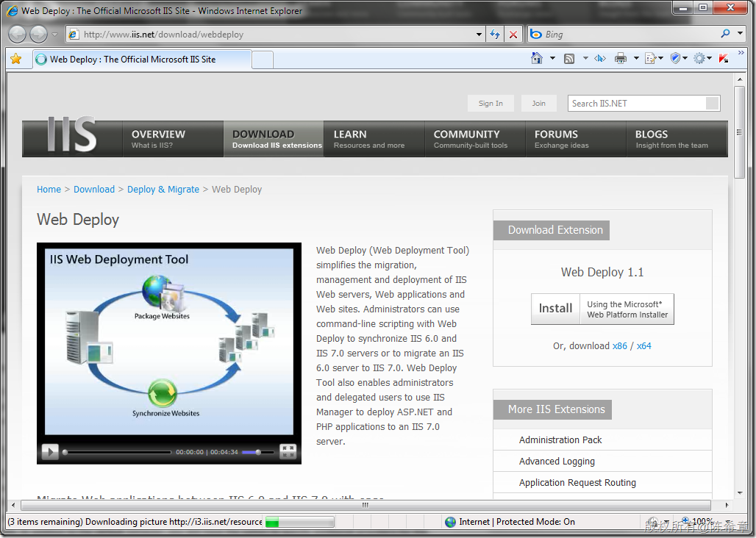756x538 pixels.
Task: Click the browser Back arrow button
Action: click(x=18, y=35)
